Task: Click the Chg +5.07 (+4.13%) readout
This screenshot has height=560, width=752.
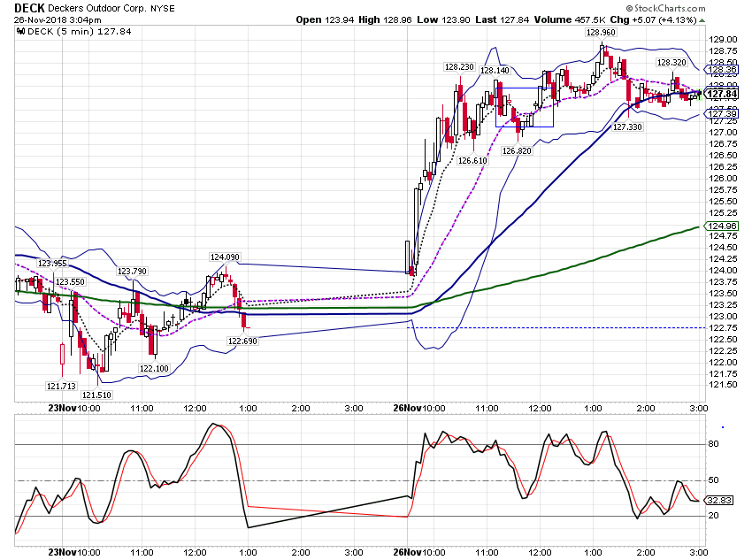Action: click(x=653, y=19)
